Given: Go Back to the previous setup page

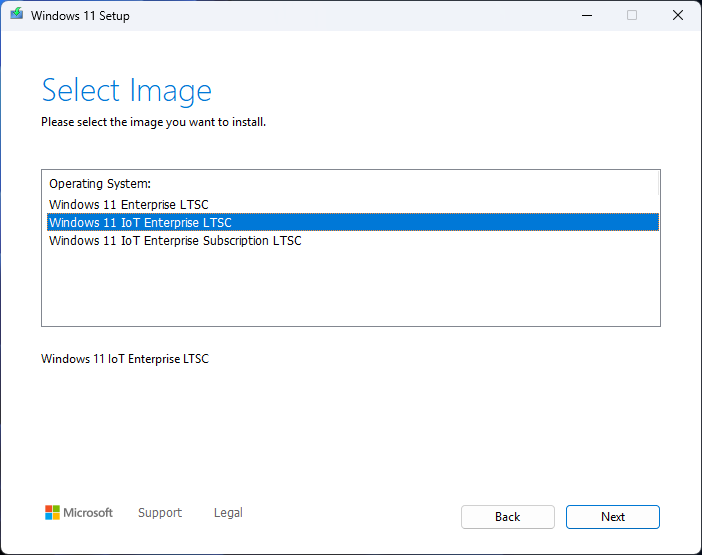Looking at the screenshot, I should [x=507, y=517].
